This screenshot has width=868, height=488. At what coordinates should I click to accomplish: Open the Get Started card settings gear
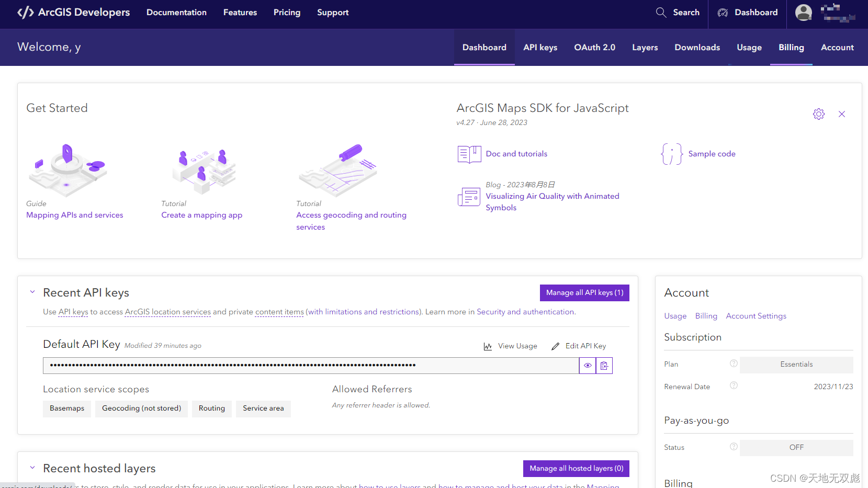pyautogui.click(x=819, y=114)
